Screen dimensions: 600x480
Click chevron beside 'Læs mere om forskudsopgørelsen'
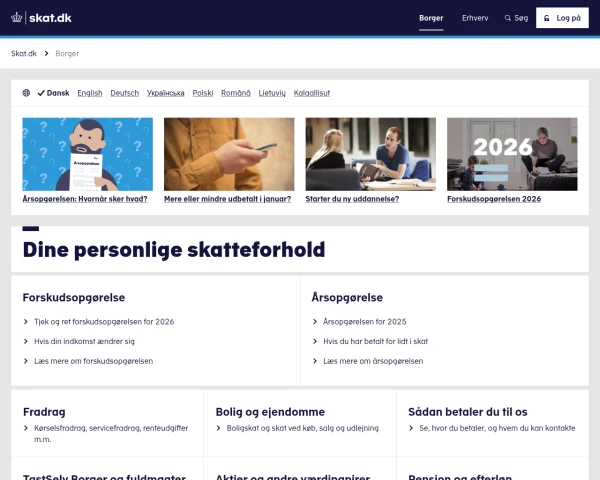[x=26, y=361]
